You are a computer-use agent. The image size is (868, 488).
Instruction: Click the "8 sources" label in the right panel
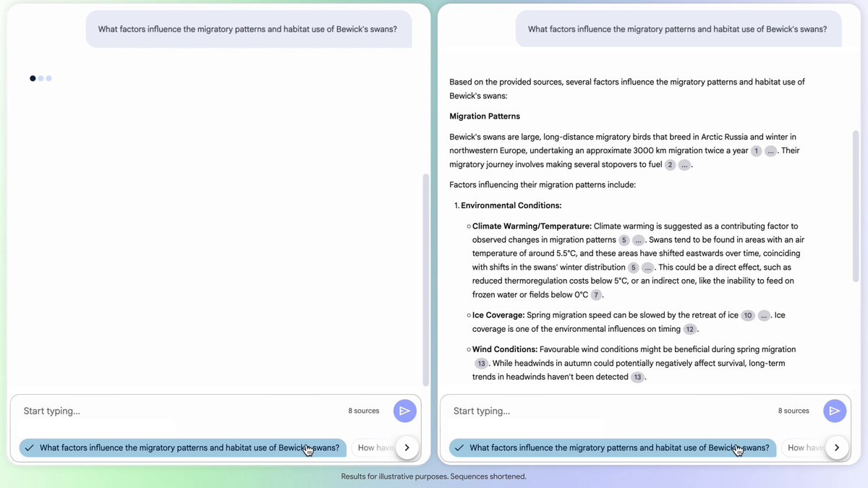click(793, 411)
